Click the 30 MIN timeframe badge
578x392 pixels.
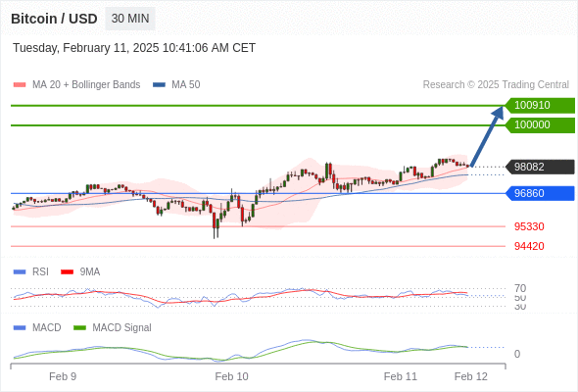[x=130, y=19]
